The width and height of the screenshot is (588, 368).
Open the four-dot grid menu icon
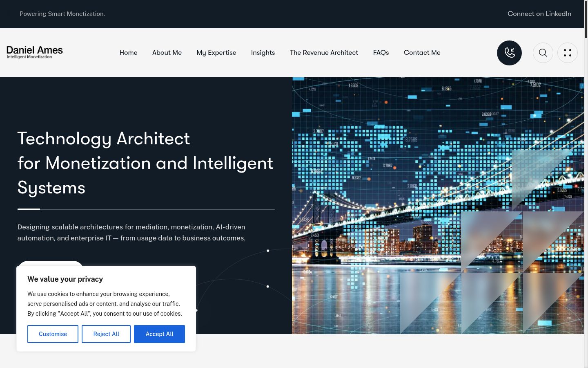pos(568,53)
